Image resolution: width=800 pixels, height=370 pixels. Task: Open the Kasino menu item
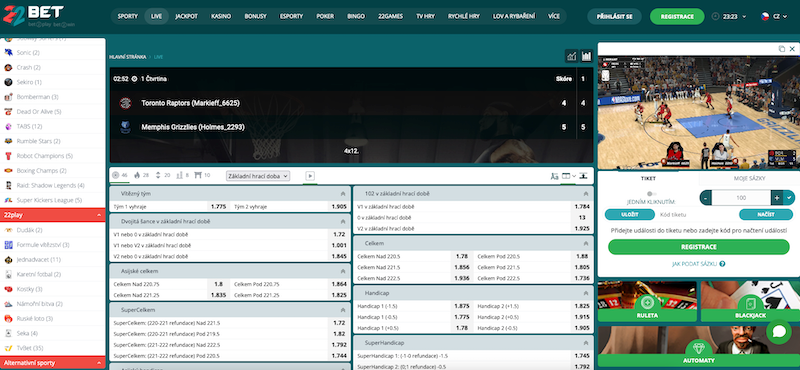tap(221, 16)
